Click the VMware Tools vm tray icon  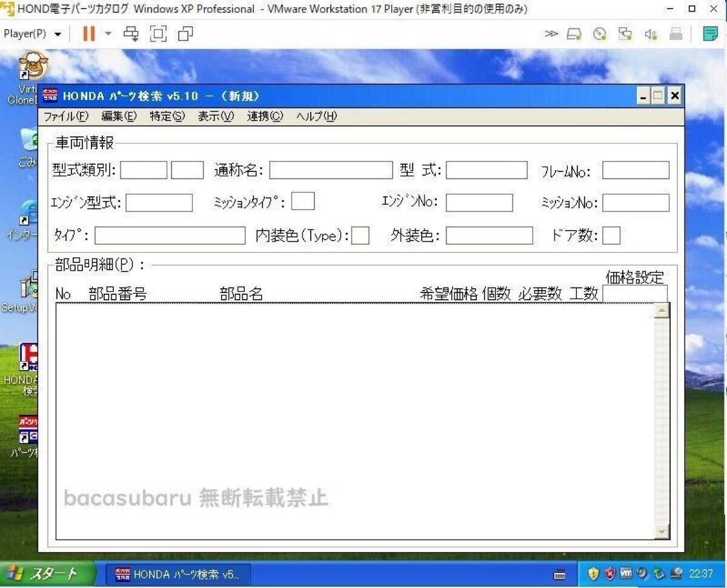pos(626,573)
